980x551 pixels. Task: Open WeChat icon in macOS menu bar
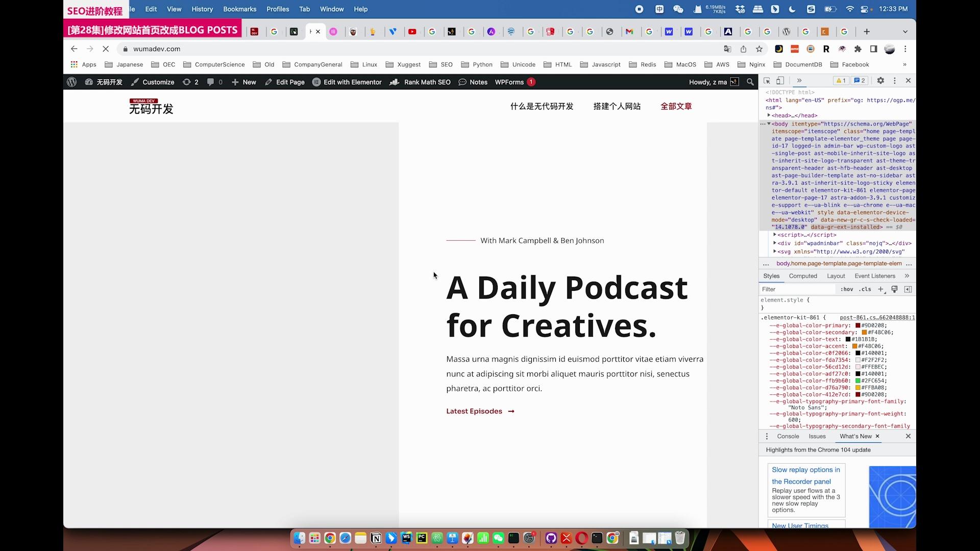pyautogui.click(x=678, y=9)
